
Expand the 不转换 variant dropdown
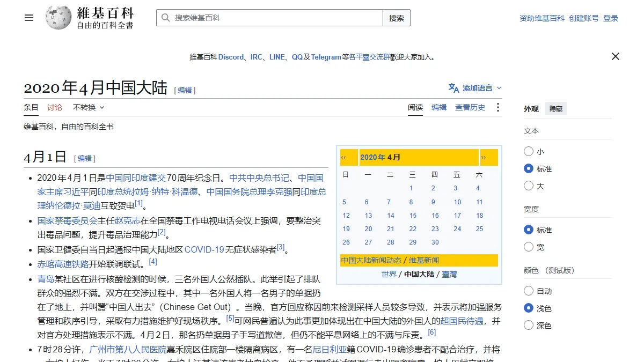[89, 107]
